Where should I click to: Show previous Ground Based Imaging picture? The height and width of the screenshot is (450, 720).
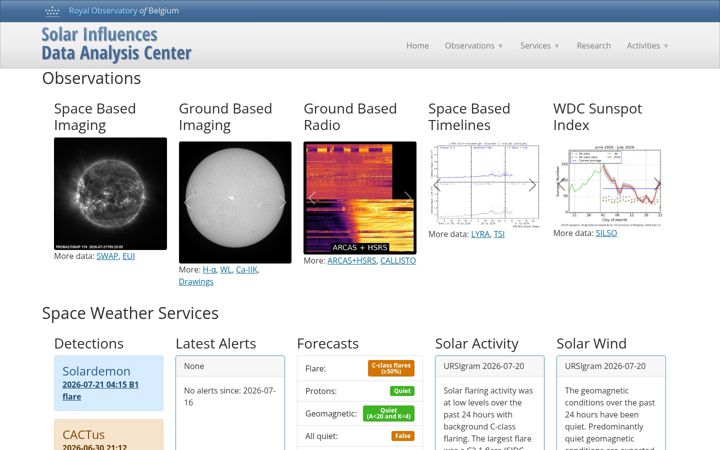[x=188, y=202]
